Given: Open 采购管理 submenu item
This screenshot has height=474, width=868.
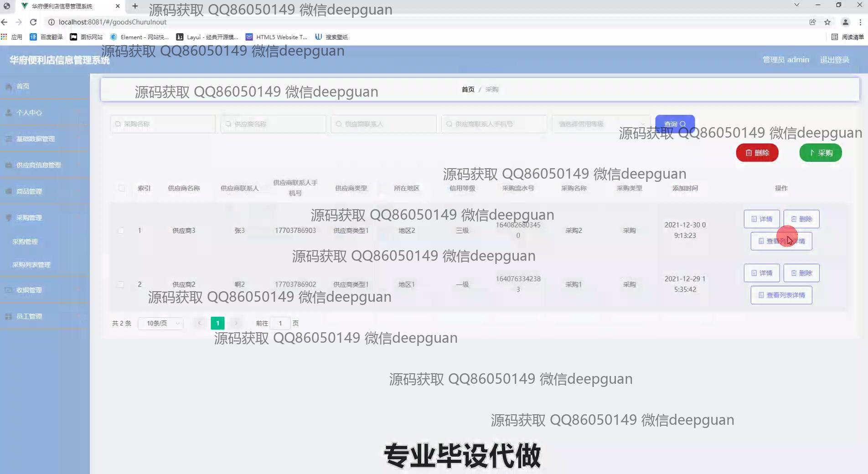Looking at the screenshot, I should [x=45, y=242].
